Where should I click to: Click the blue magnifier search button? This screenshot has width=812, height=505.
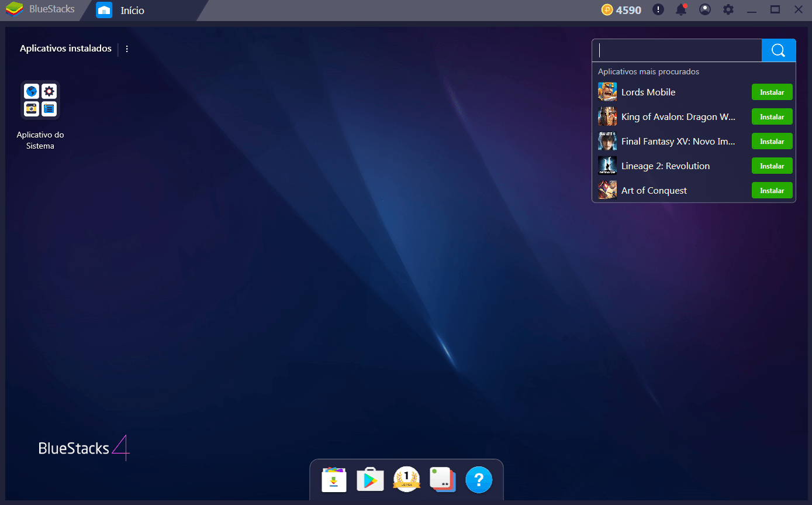778,50
